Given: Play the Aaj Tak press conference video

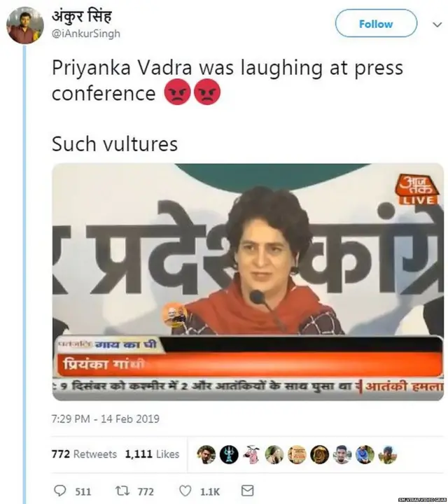Looking at the screenshot, I should [248, 281].
